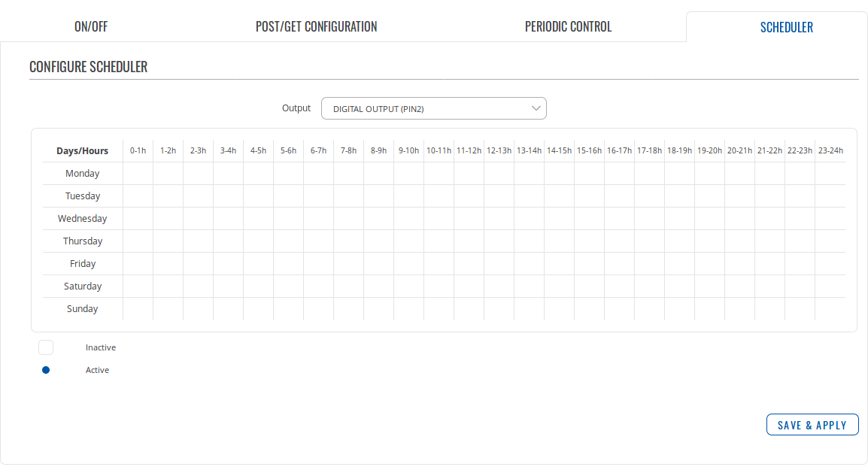Click the Monday row label
The width and height of the screenshot is (868, 476).
(83, 174)
